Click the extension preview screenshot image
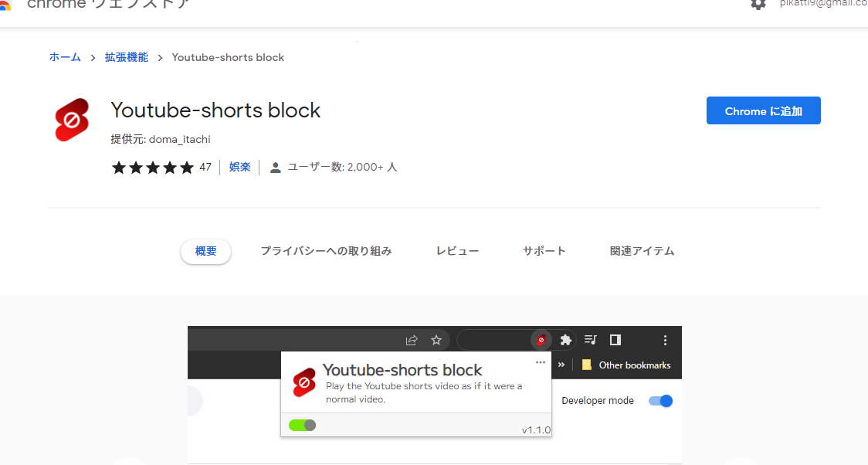 [435, 395]
